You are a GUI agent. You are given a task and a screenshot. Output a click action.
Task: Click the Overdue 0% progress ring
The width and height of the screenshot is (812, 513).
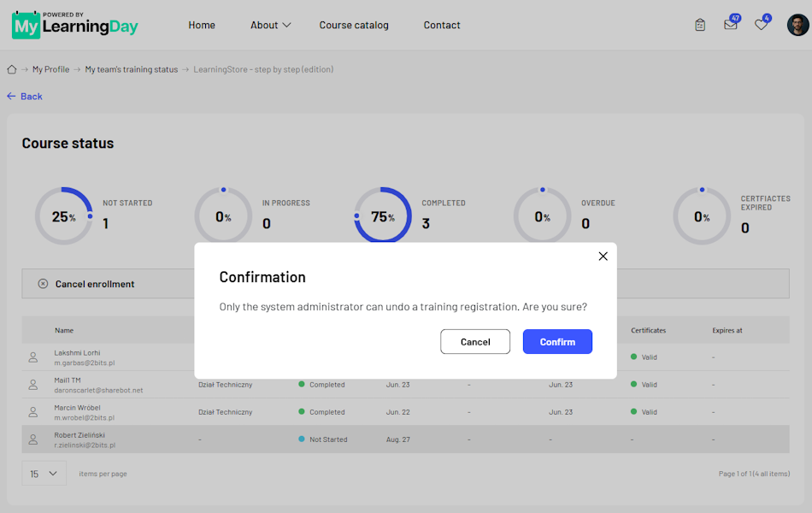(542, 216)
